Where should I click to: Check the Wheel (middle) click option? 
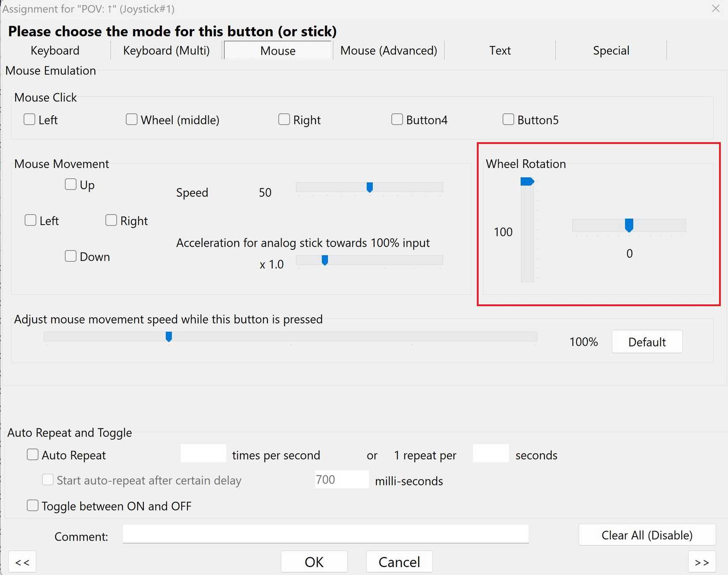tap(131, 119)
